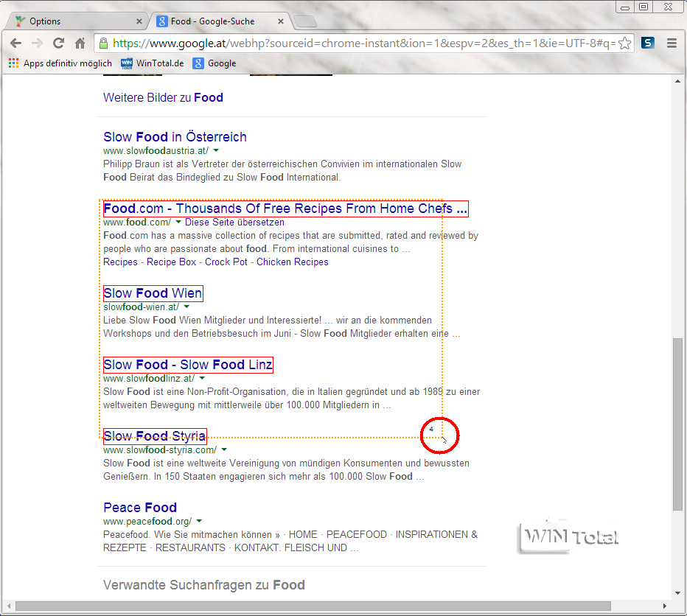This screenshot has height=616, width=687.
Task: Expand dropdown next to www.slowfood-styria.com
Action: pos(224,449)
